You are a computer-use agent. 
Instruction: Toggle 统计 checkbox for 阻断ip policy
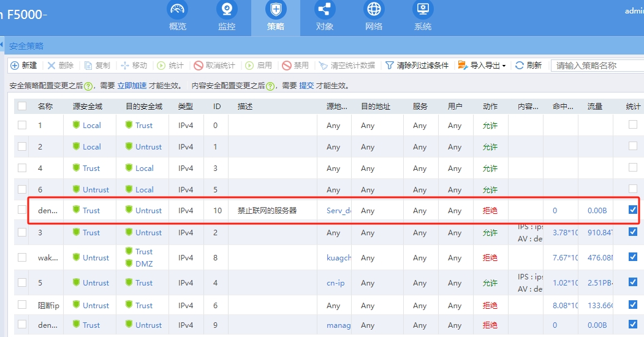pos(633,305)
